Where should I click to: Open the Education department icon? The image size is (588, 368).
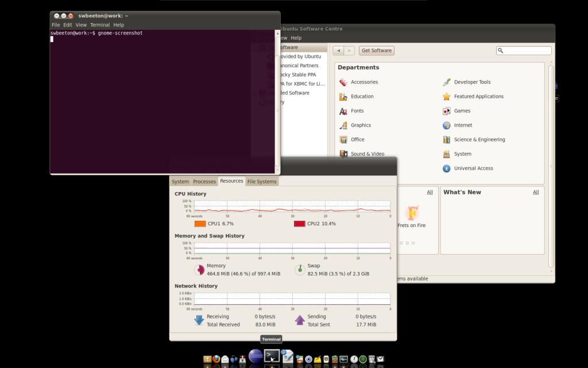point(343,97)
